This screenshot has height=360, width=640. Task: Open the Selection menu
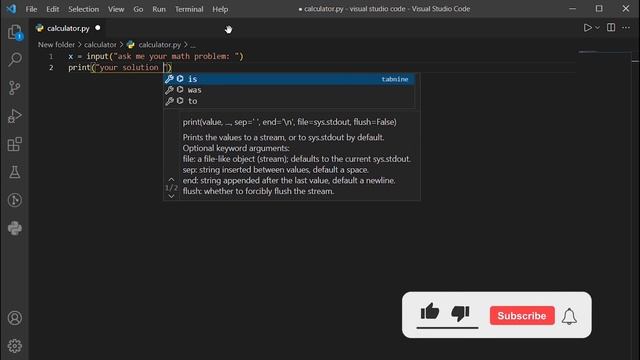[x=83, y=9]
